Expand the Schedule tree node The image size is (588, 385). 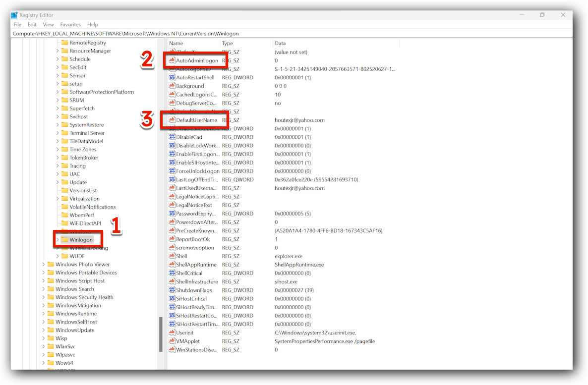tap(58, 59)
